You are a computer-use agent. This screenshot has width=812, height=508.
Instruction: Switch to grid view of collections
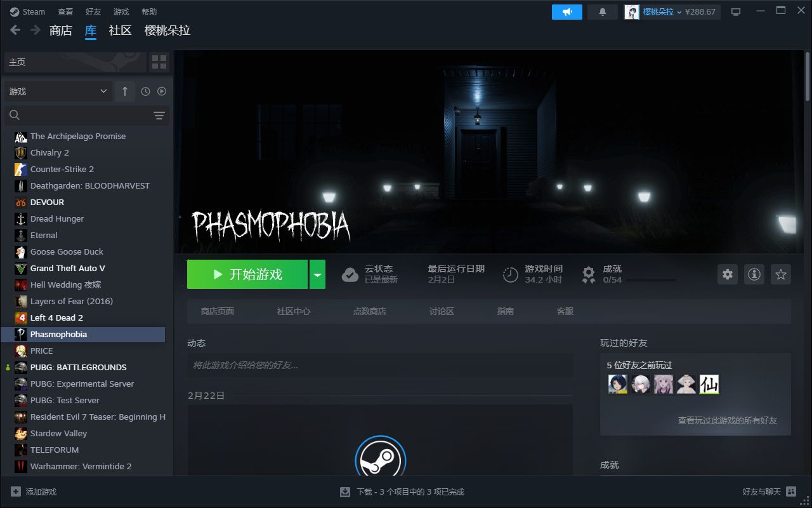[159, 62]
